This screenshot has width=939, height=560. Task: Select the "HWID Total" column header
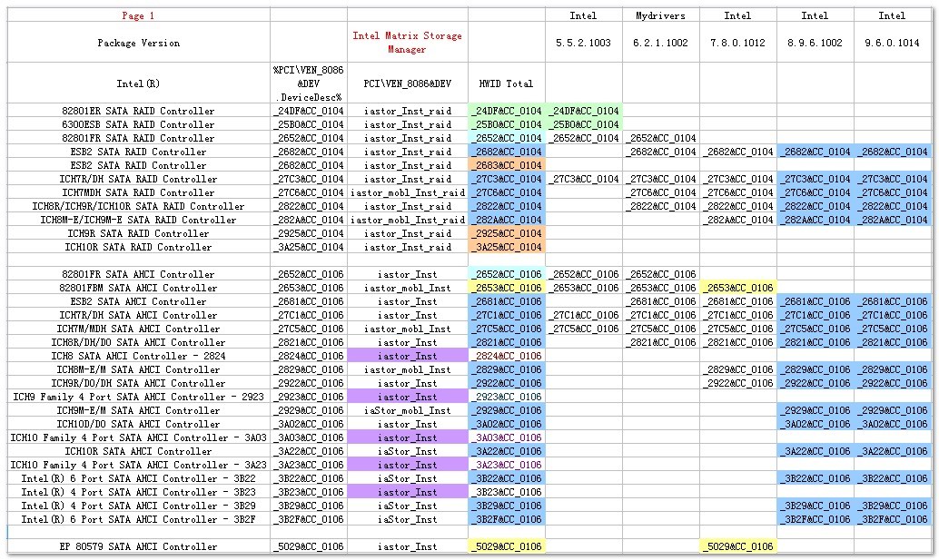click(x=506, y=84)
